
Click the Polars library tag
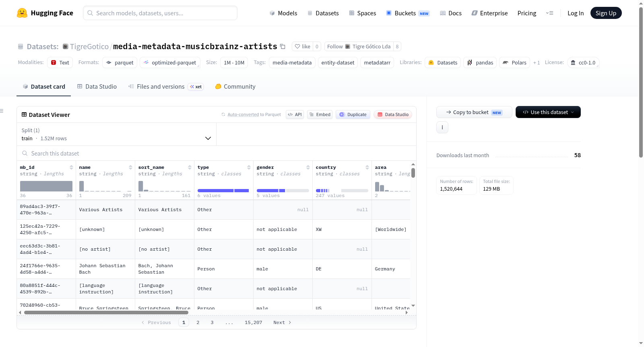[x=514, y=62]
